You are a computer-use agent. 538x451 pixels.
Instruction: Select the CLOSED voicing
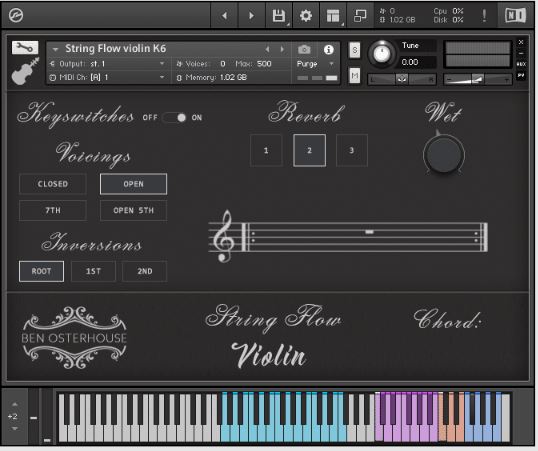click(x=52, y=184)
